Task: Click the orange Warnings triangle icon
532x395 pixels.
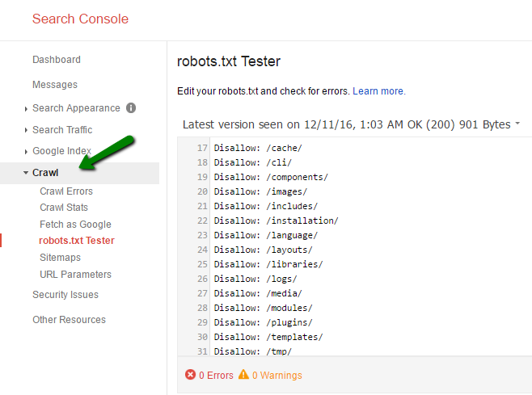Action: click(x=243, y=374)
